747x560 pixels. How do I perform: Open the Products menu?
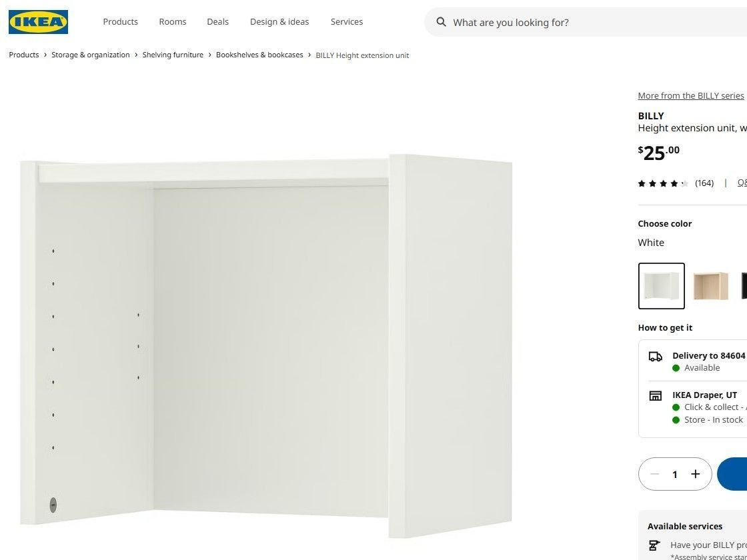(x=121, y=22)
